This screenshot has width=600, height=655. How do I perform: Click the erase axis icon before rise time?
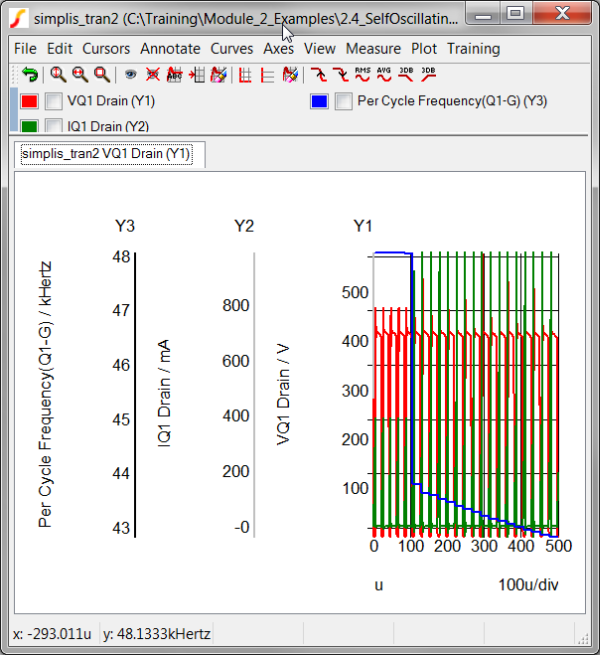[290, 75]
